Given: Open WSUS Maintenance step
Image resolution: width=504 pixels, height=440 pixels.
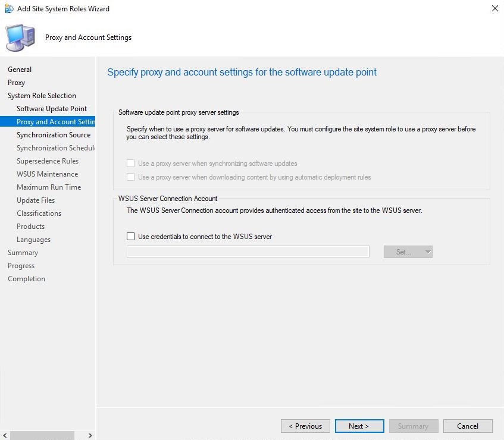Looking at the screenshot, I should [x=47, y=174].
